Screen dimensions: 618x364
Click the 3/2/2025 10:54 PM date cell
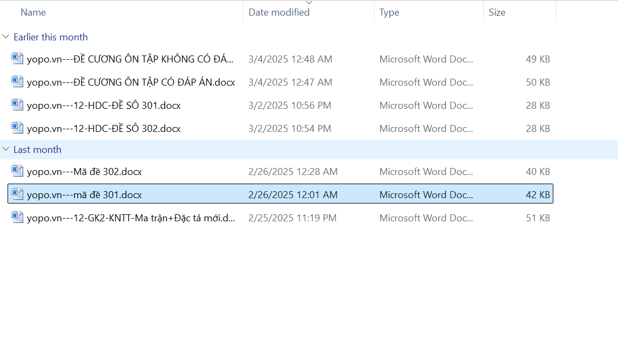pos(289,129)
